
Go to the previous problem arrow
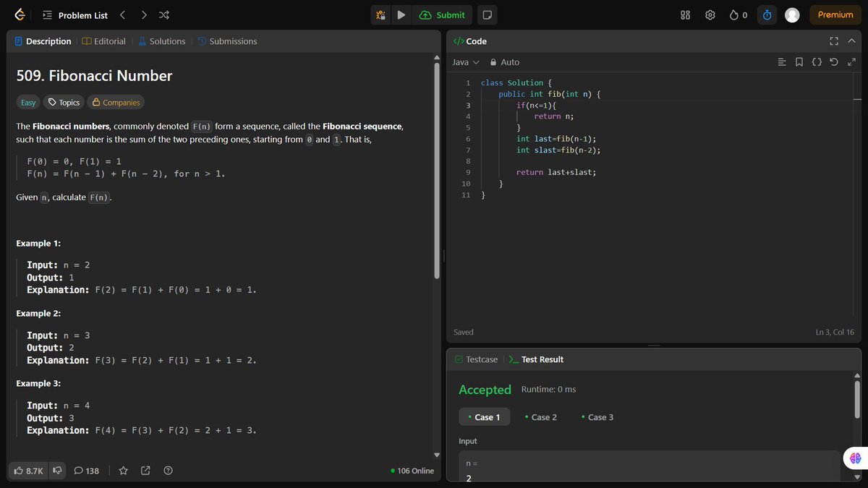122,14
